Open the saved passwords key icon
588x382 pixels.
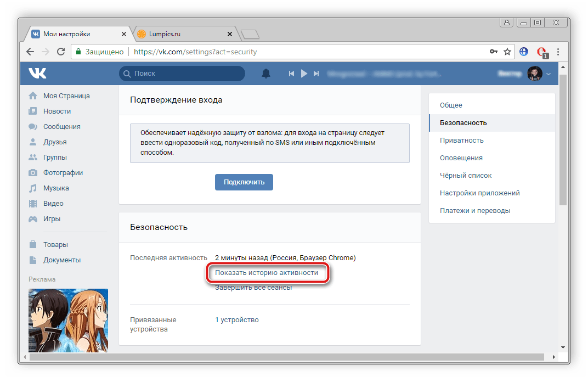tap(494, 52)
